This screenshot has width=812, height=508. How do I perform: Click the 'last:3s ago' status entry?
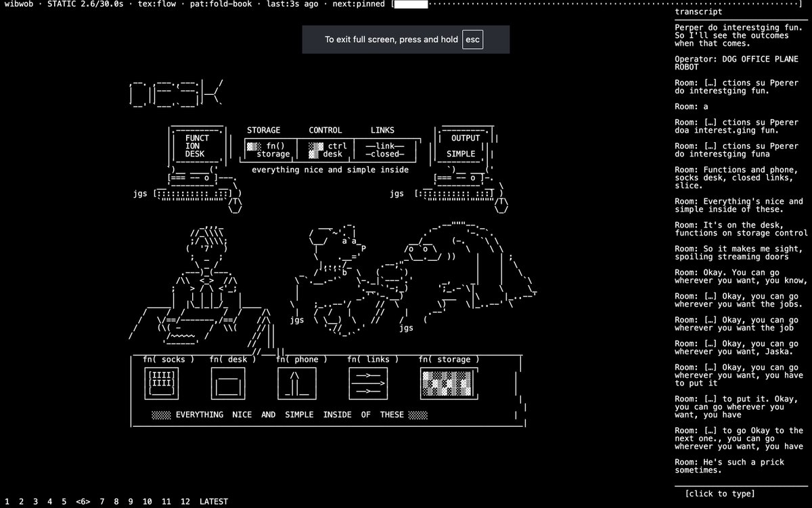292,4
